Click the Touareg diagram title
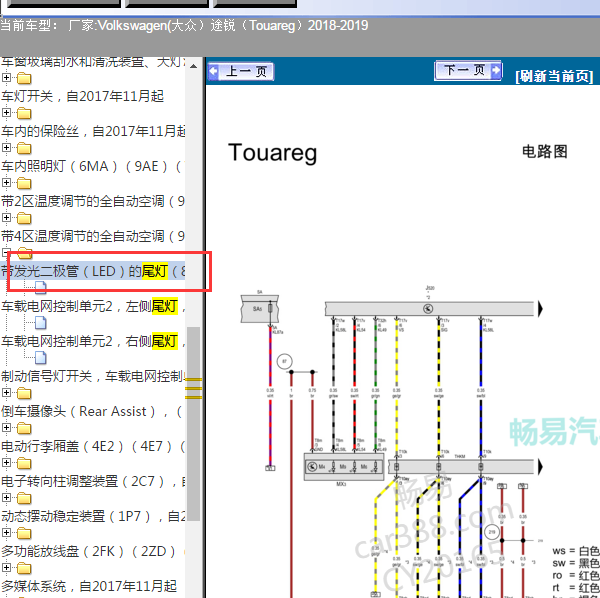This screenshot has width=600, height=598. 272,153
